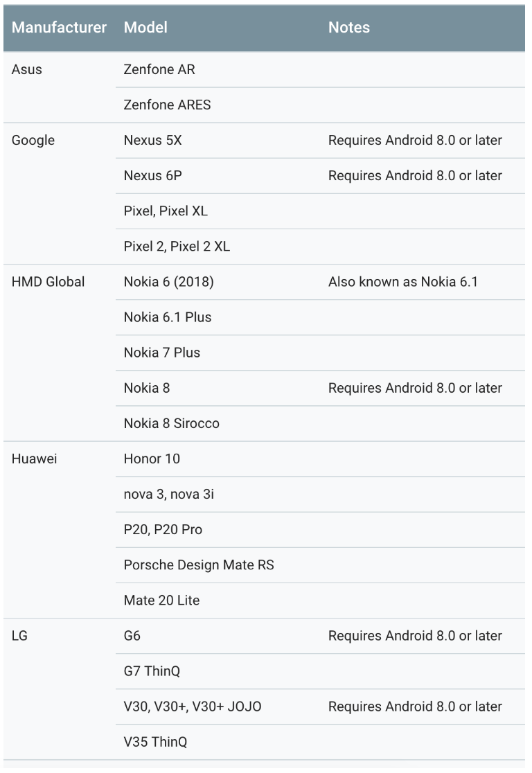The height and width of the screenshot is (773, 532).
Task: Click the LG manufacturer cell
Action: 19,636
